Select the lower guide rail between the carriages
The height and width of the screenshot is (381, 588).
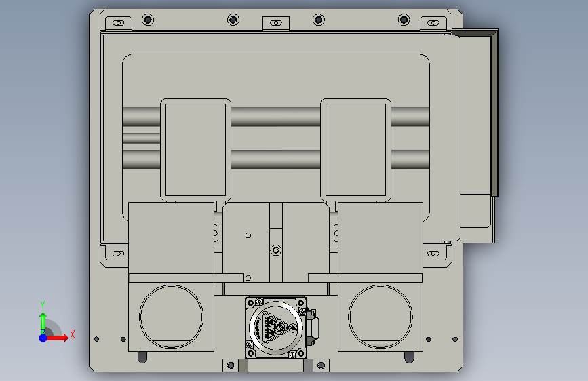pyautogui.click(x=275, y=159)
